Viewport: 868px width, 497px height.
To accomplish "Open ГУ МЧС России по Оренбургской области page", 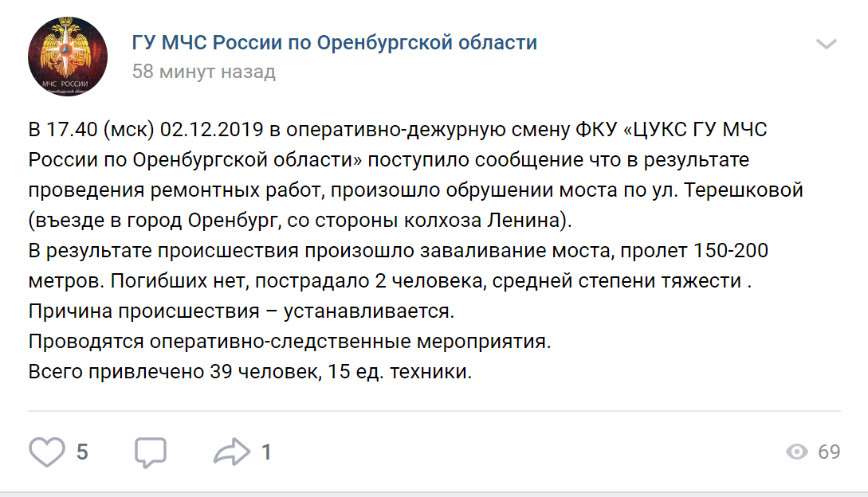I will pyautogui.click(x=334, y=43).
